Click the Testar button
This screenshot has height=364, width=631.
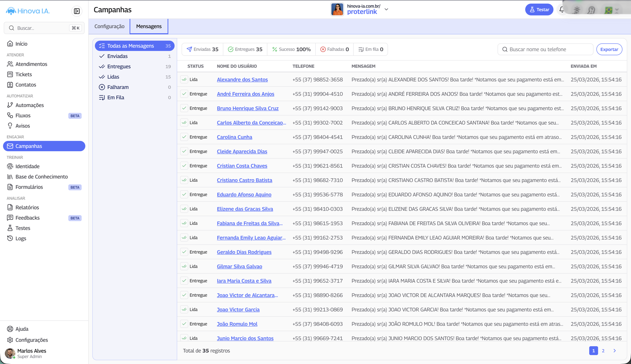pyautogui.click(x=539, y=10)
